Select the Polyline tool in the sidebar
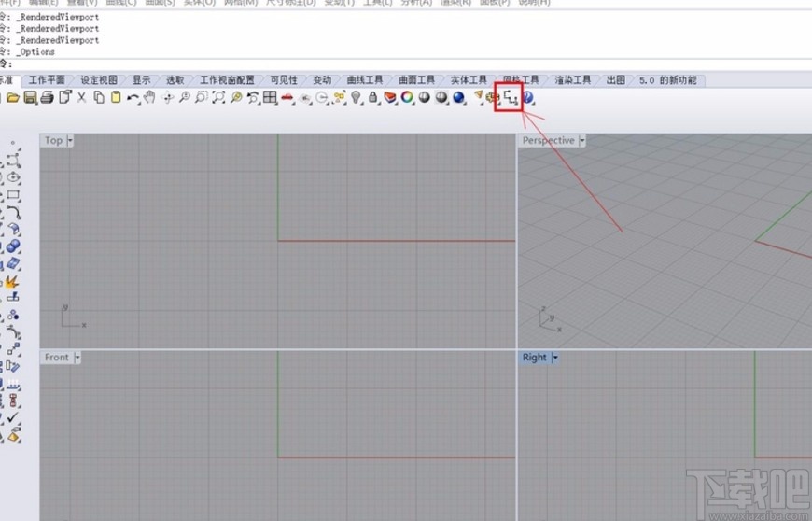This screenshot has height=521, width=812. 13,160
